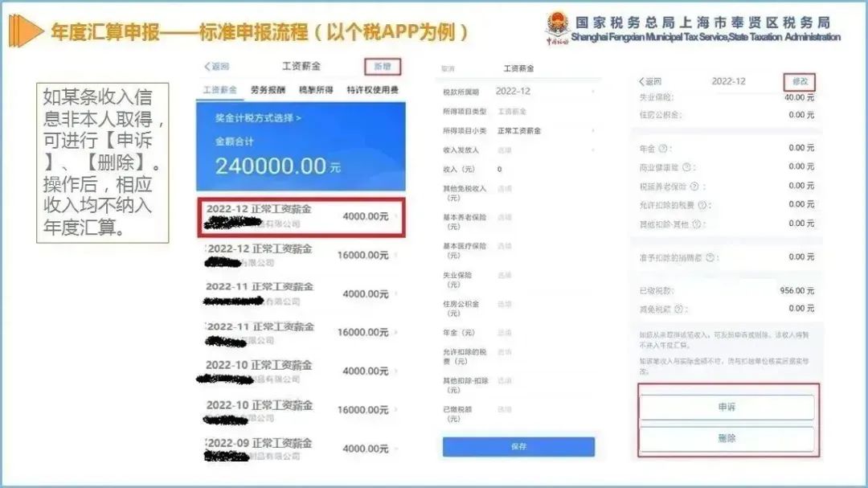Click the help icon next to 其他扣除-其他
Screen dimensions: 868x488
tap(697, 223)
